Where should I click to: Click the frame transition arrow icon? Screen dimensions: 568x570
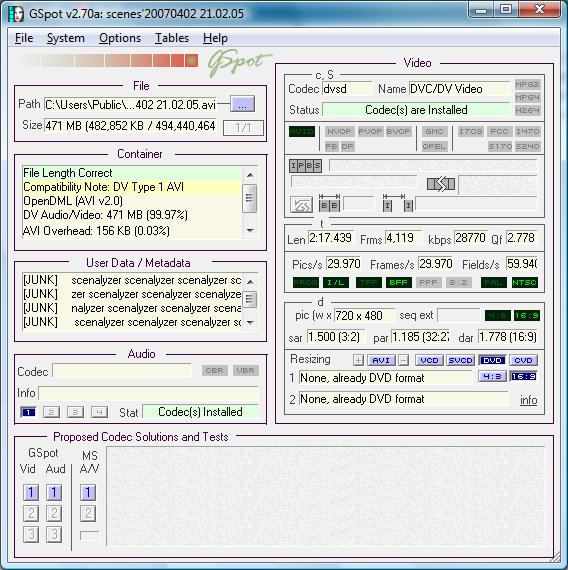[441, 184]
